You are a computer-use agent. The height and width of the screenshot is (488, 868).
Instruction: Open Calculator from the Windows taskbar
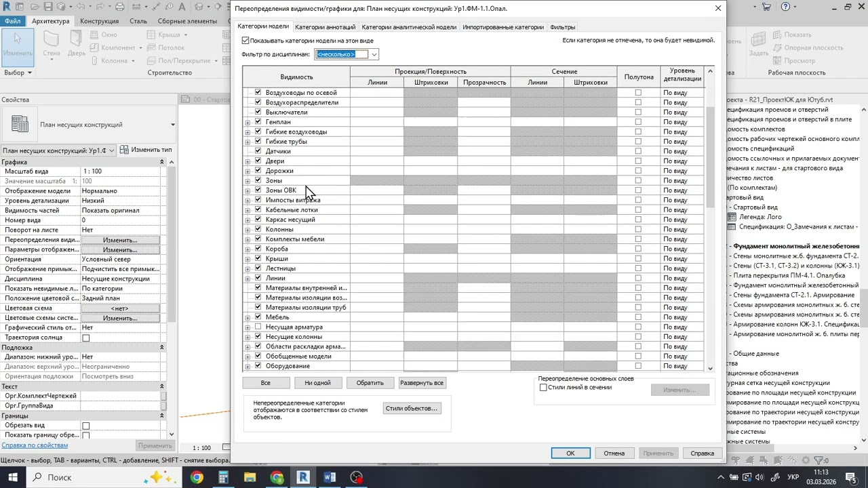(223, 477)
